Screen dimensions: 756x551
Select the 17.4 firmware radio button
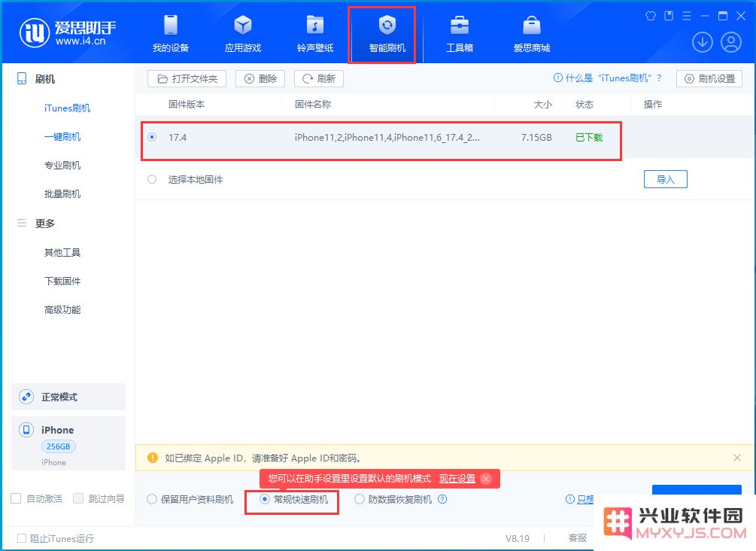[x=152, y=137]
